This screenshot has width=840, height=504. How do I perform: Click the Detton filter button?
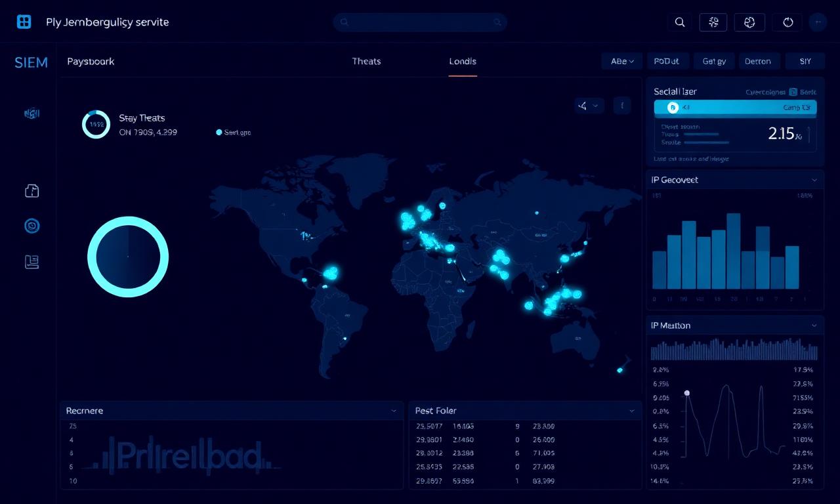point(759,61)
